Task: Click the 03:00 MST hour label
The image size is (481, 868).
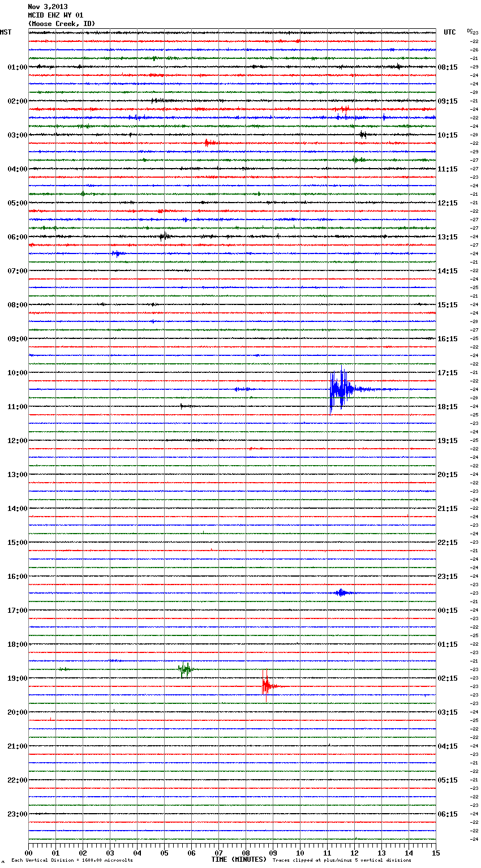Action: [x=18, y=135]
